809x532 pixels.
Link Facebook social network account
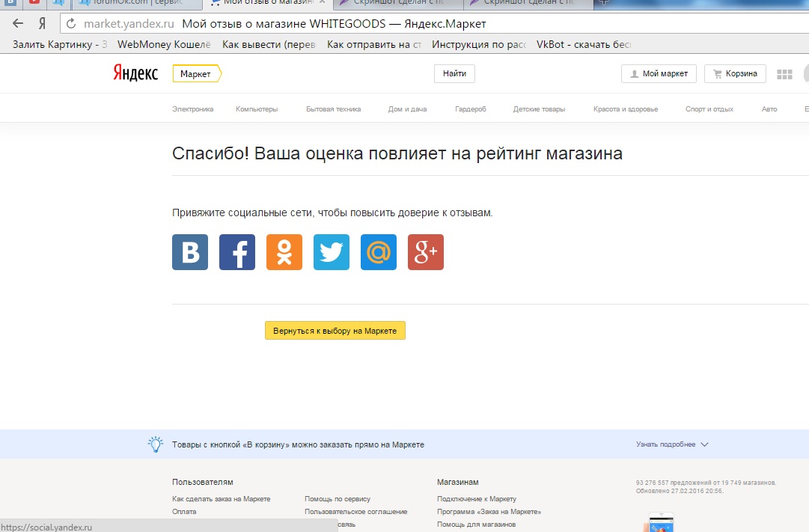coord(237,252)
